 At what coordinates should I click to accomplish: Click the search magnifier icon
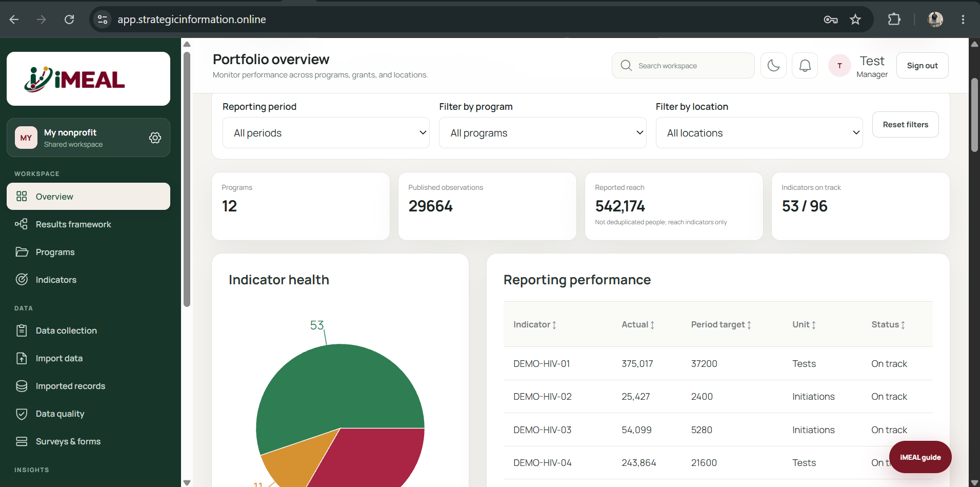pos(626,66)
